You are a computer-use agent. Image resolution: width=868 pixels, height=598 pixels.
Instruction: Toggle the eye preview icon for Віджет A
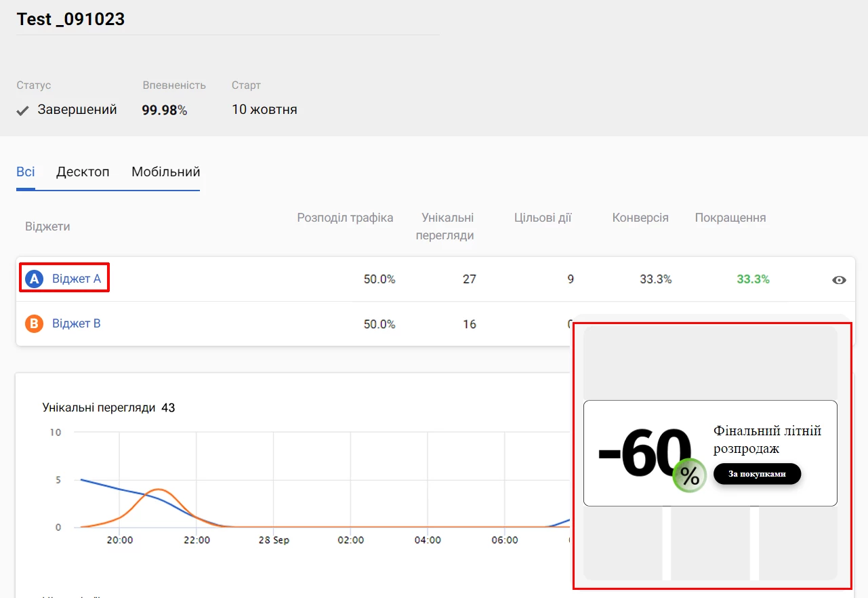(x=839, y=280)
